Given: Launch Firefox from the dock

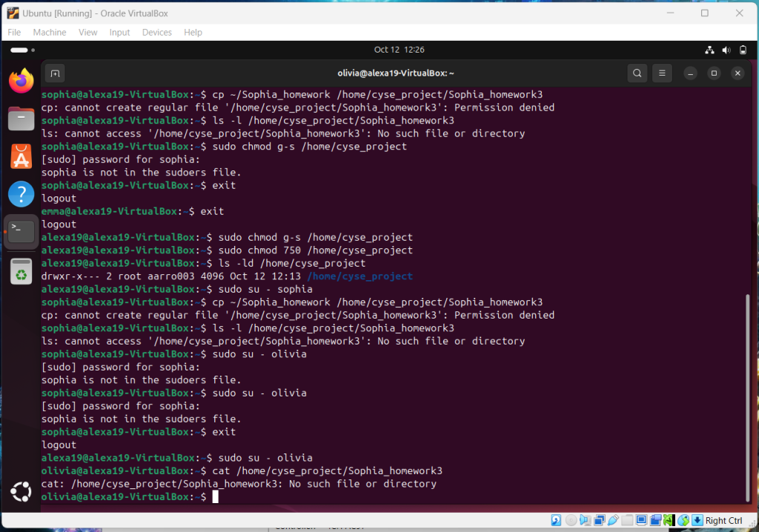Looking at the screenshot, I should [x=21, y=81].
